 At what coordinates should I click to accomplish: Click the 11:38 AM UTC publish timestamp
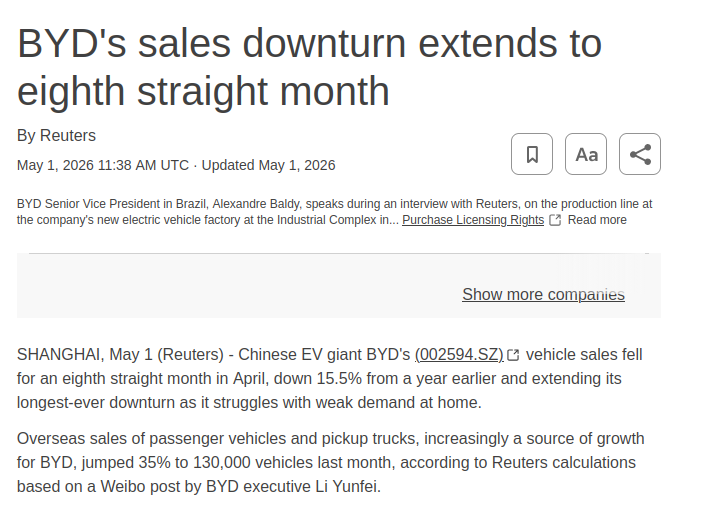pyautogui.click(x=143, y=165)
